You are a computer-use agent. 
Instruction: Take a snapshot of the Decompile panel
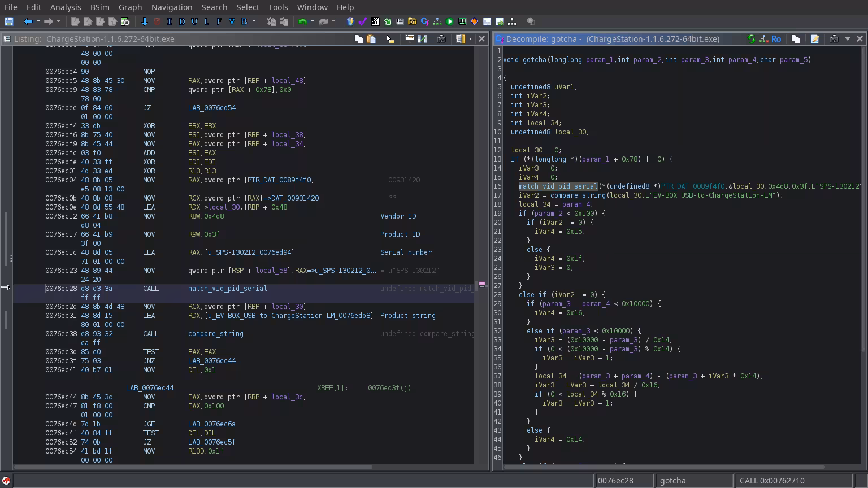834,39
